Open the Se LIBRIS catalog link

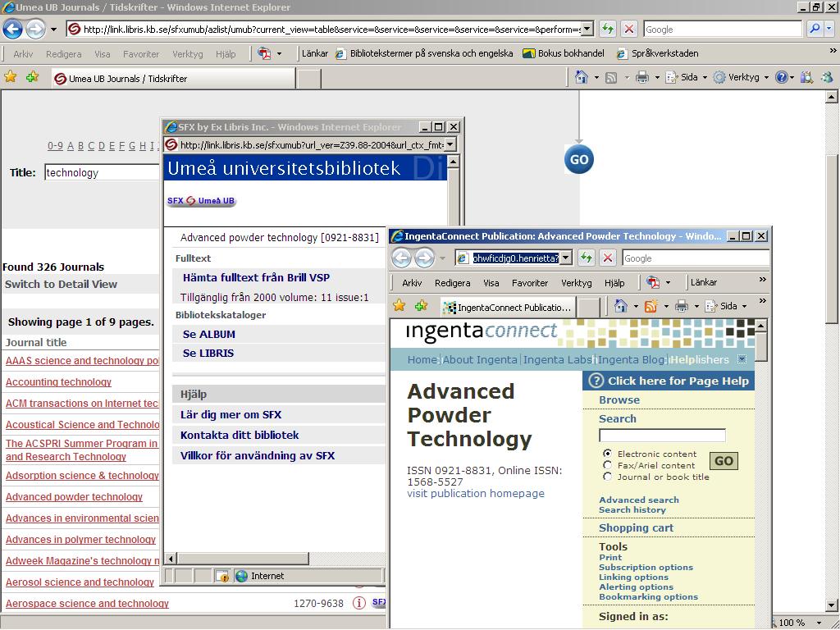(x=208, y=353)
